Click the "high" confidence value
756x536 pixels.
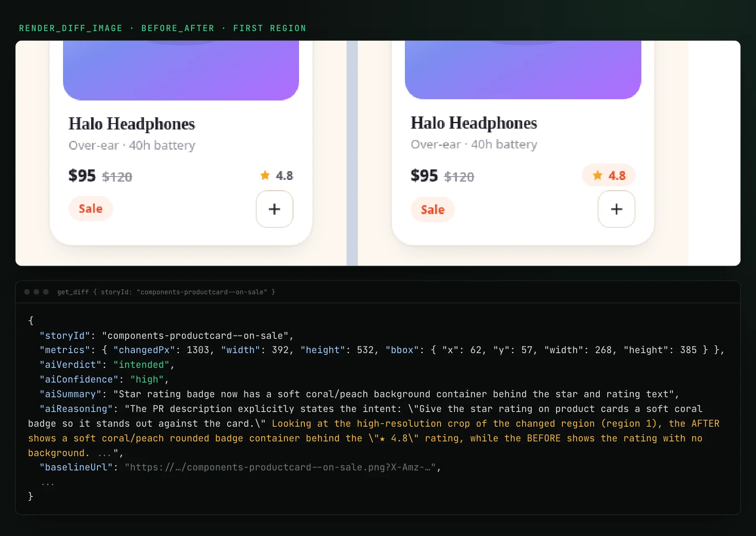(x=147, y=380)
